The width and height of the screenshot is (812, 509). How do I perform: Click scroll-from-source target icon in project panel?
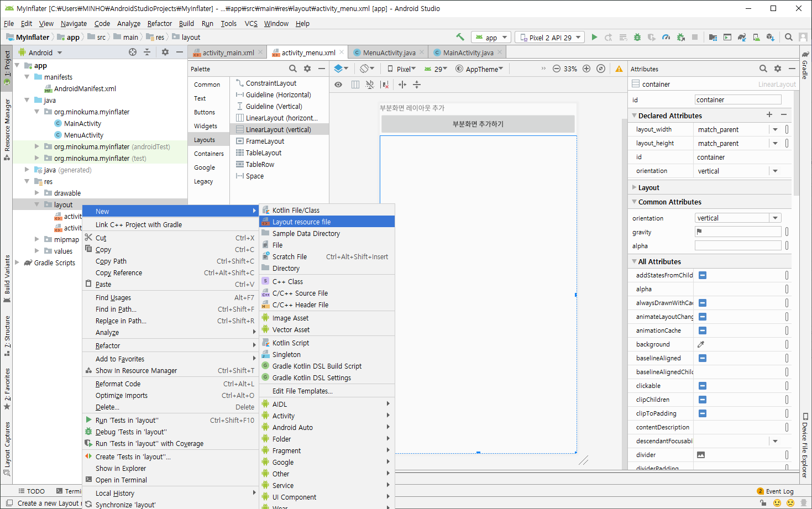pos(133,52)
